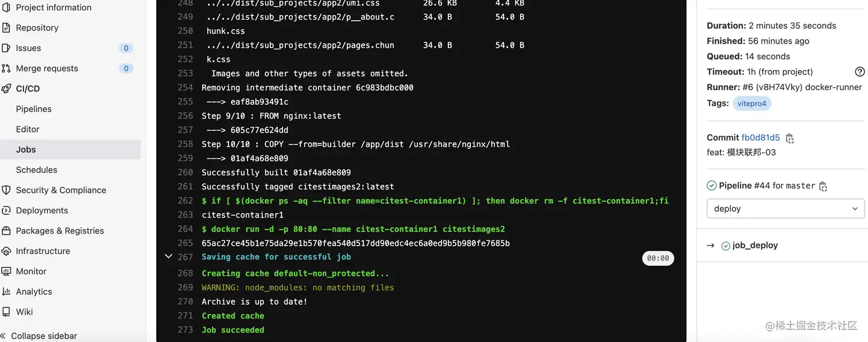Click the Packages & Registries icon
The width and height of the screenshot is (868, 342).
click(x=6, y=231)
